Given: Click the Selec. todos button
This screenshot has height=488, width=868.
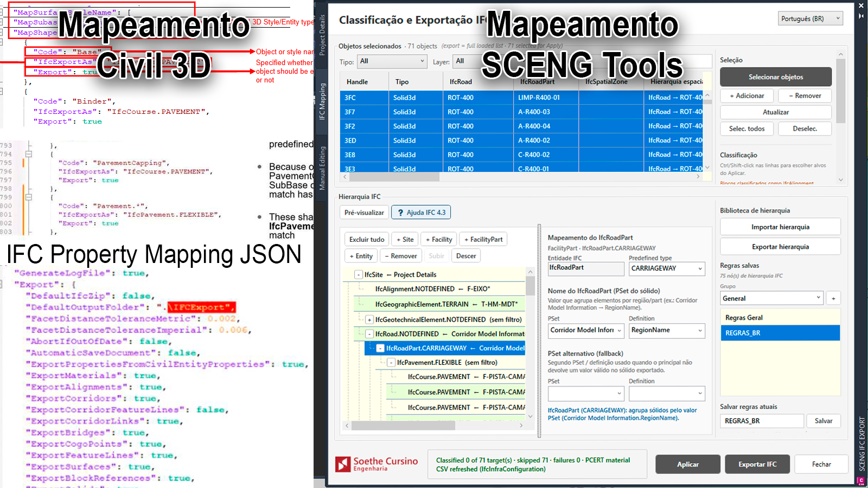Looking at the screenshot, I should point(746,129).
